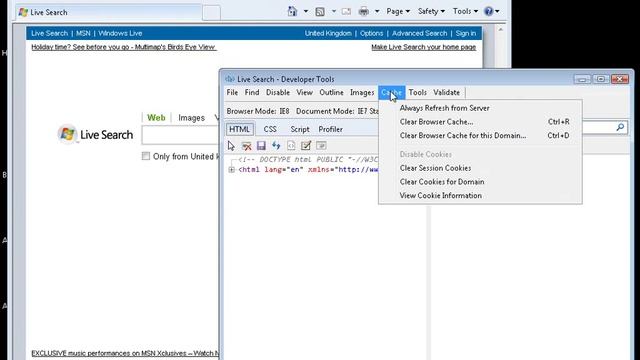Image resolution: width=640 pixels, height=360 pixels.
Task: Click the RSS feeds icon
Action: point(320,11)
